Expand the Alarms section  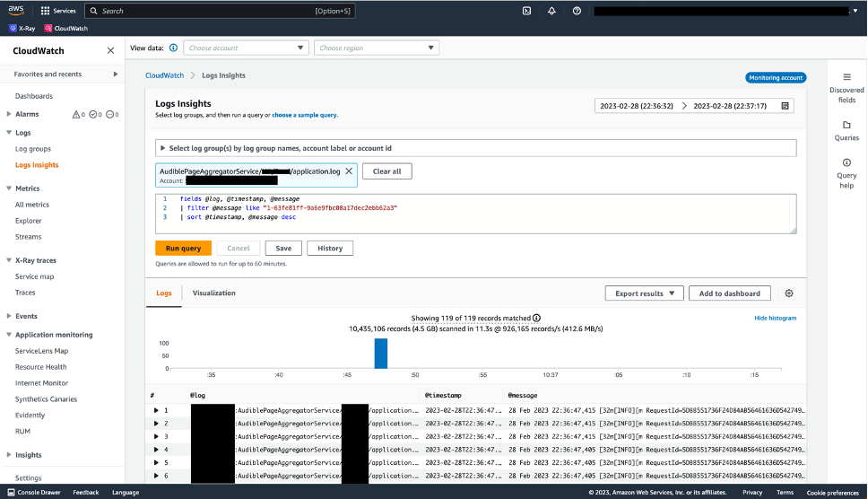pos(9,114)
